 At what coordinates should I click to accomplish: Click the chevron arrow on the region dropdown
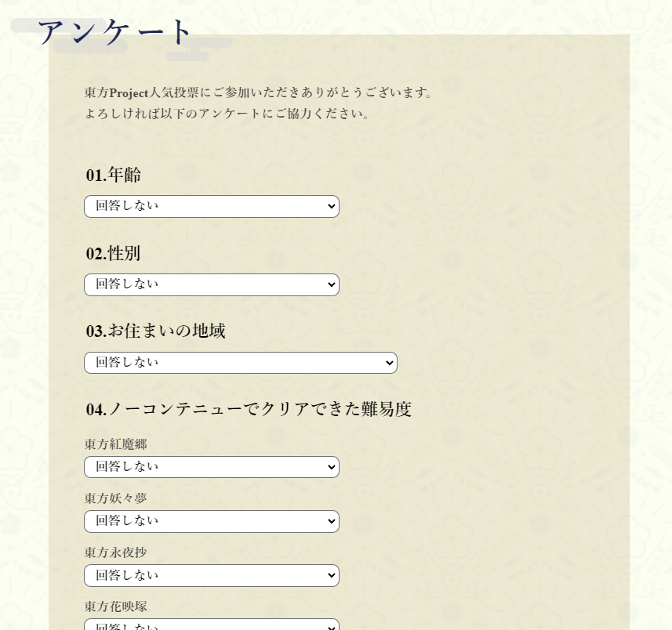pos(389,363)
